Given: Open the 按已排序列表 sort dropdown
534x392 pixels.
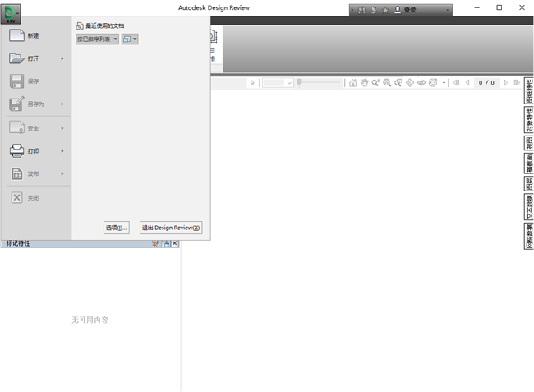Looking at the screenshot, I should (98, 39).
